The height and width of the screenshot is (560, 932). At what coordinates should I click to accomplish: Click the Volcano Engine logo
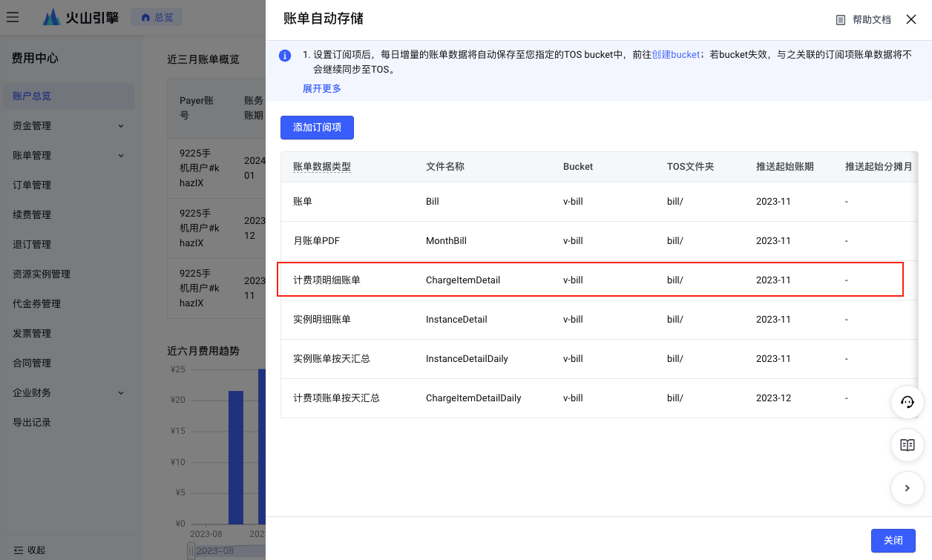coord(81,17)
